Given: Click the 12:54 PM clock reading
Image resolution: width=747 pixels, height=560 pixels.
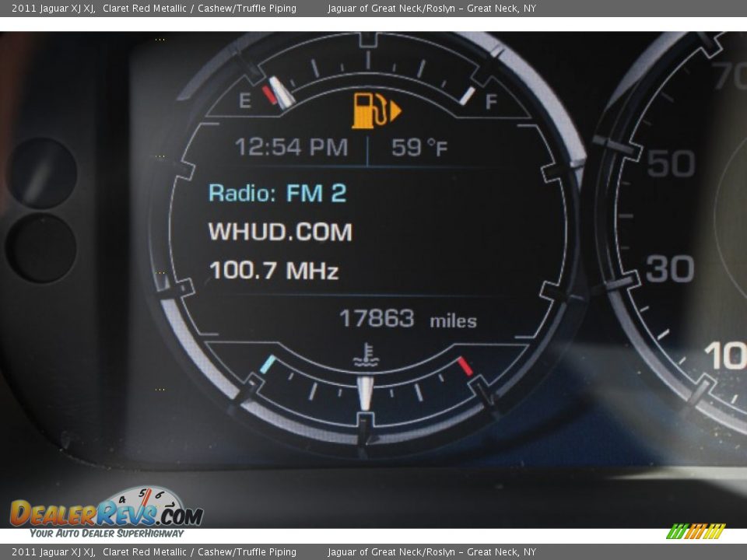Looking at the screenshot, I should [x=291, y=147].
